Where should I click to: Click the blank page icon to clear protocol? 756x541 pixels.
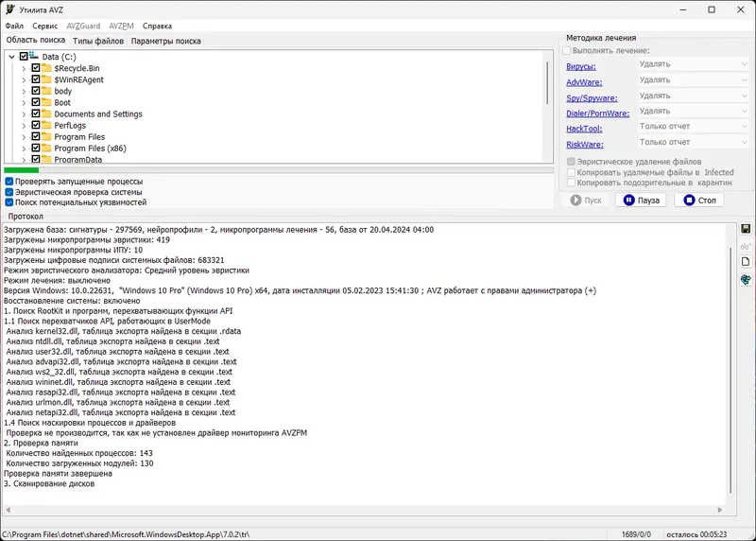tap(746, 262)
